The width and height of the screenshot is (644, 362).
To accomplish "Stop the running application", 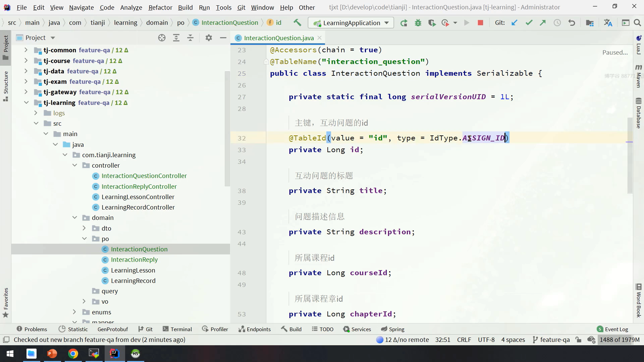I will coord(480,23).
